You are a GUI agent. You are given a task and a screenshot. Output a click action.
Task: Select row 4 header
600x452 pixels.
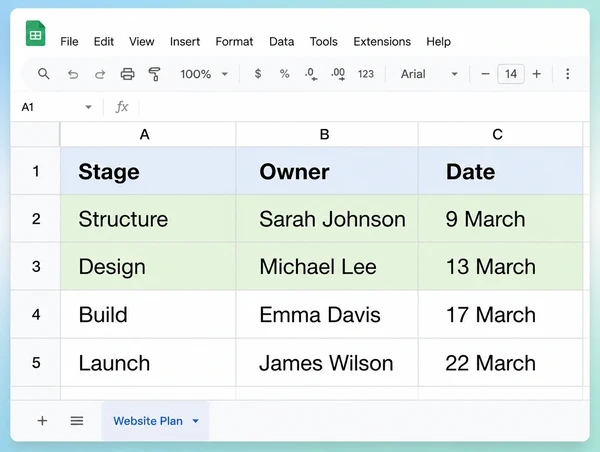click(35, 315)
